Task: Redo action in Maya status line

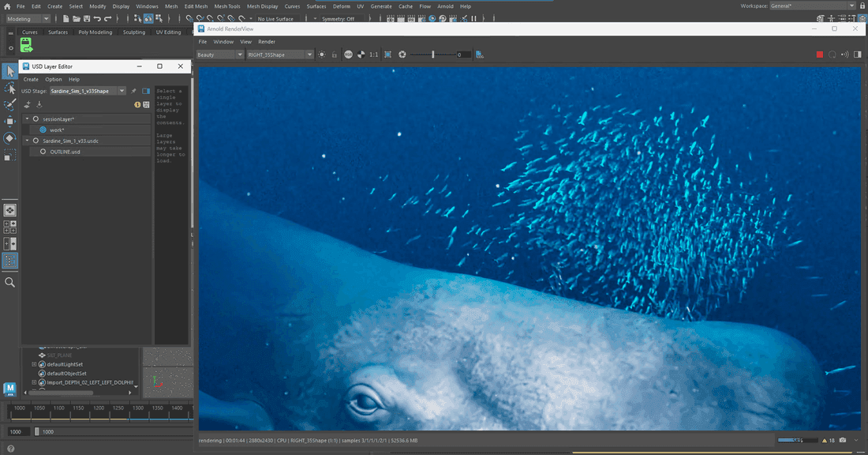Action: pyautogui.click(x=108, y=18)
